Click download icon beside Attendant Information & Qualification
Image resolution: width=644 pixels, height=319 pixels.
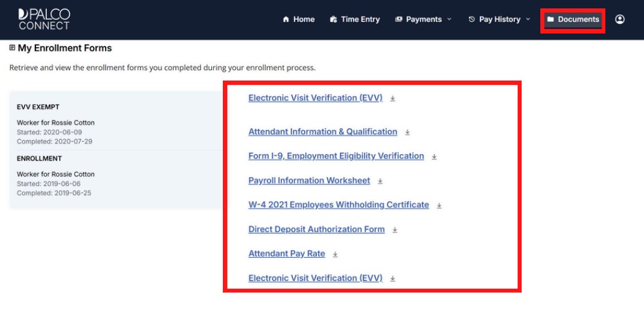[x=408, y=133]
